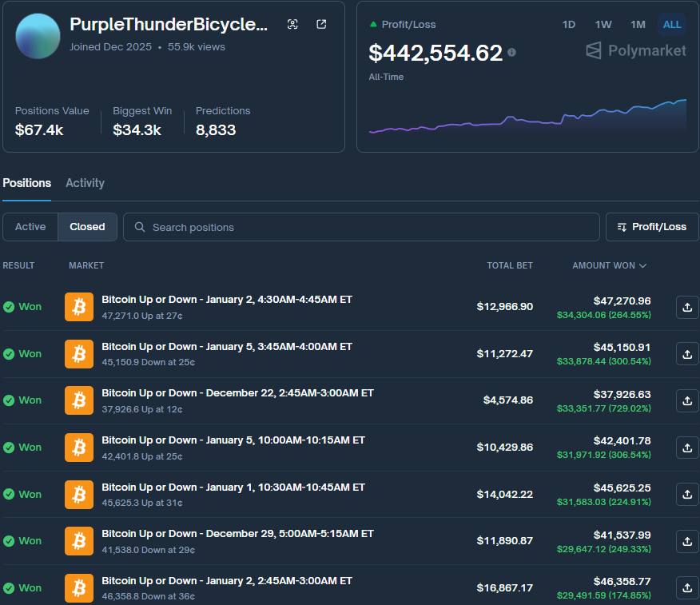
Task: Click profit $29,491.59 (174.85%)
Action: [x=603, y=595]
